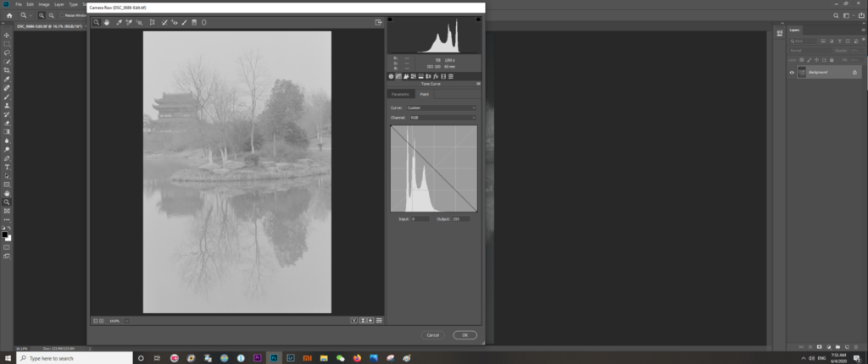Click the OK button in Camera Raw

click(465, 335)
